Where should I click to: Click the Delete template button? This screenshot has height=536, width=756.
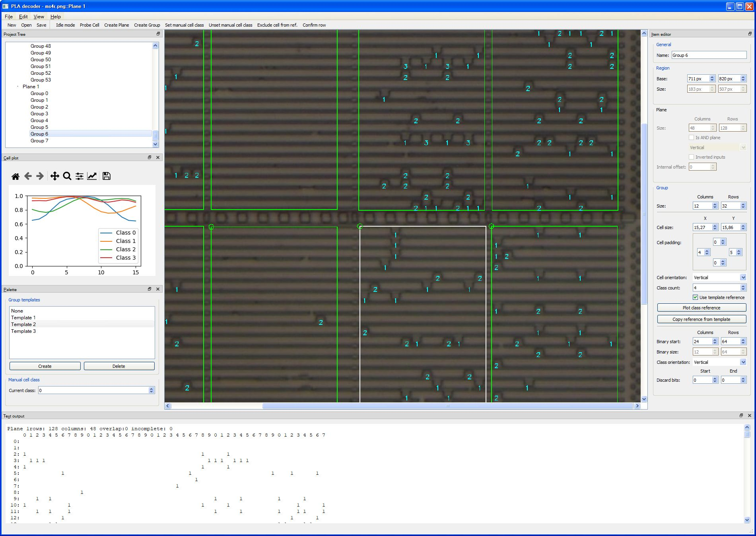coord(119,366)
